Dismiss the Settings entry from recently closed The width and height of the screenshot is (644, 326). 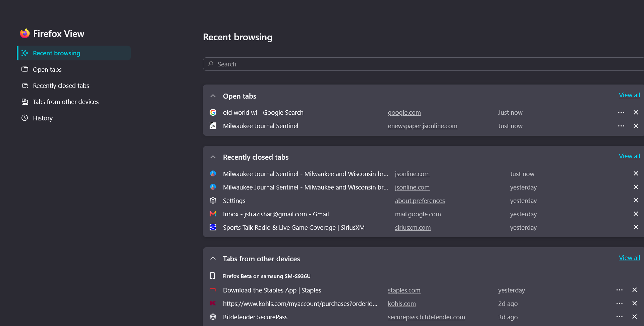coord(636,200)
